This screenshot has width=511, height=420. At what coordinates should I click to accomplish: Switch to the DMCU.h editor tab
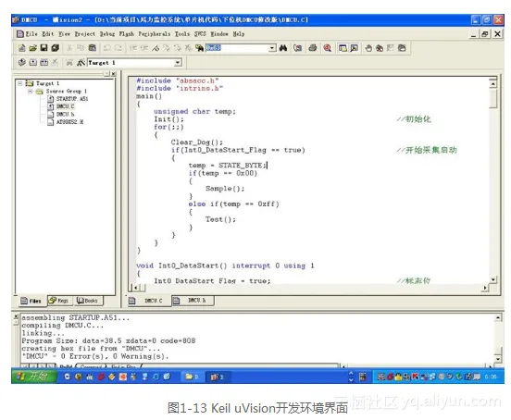point(193,300)
